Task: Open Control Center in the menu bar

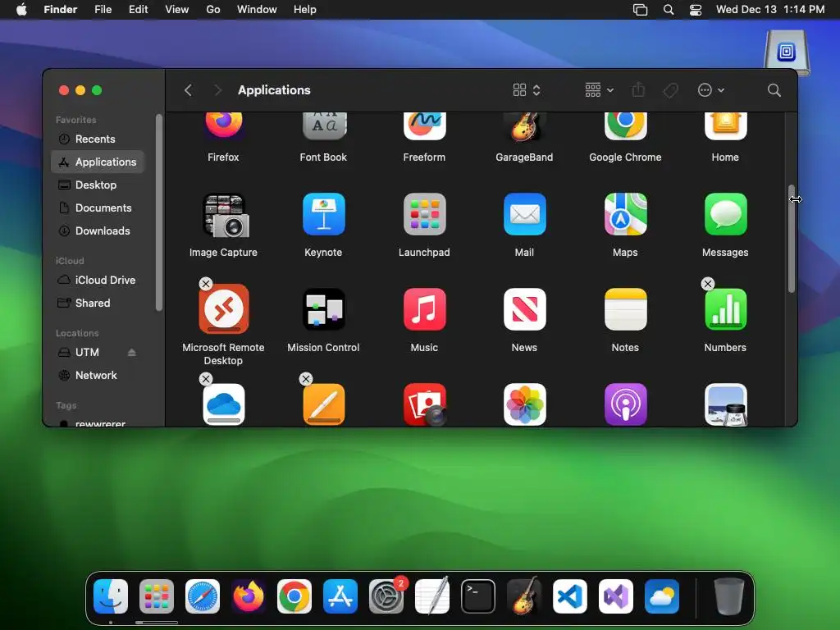Action: tap(696, 10)
